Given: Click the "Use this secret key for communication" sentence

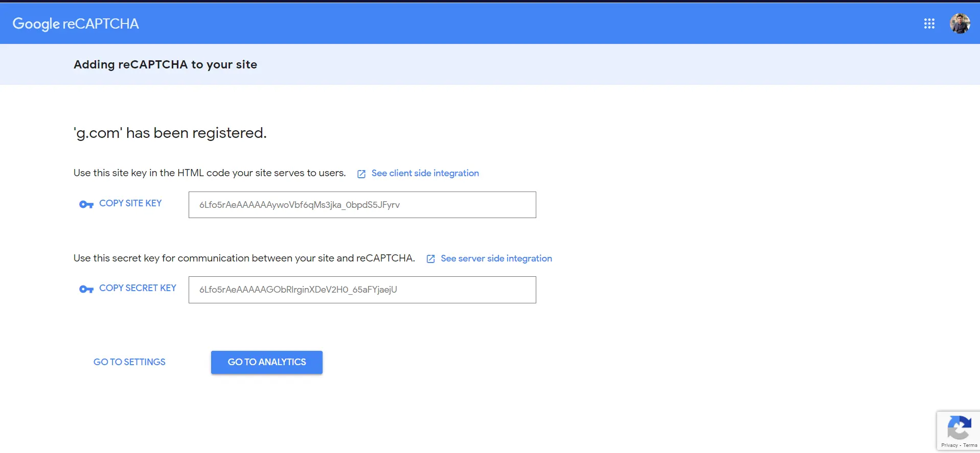Looking at the screenshot, I should tap(244, 258).
